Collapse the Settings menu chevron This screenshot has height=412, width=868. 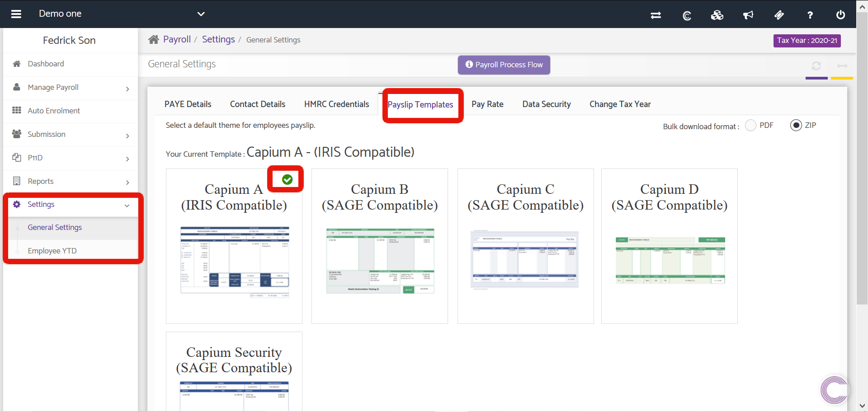(x=127, y=206)
